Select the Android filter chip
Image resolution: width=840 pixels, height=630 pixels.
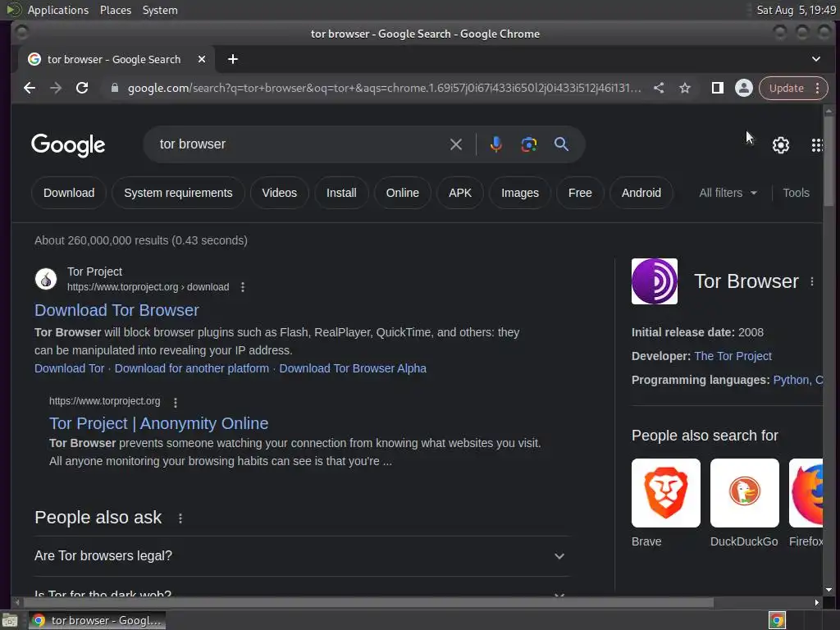[641, 193]
